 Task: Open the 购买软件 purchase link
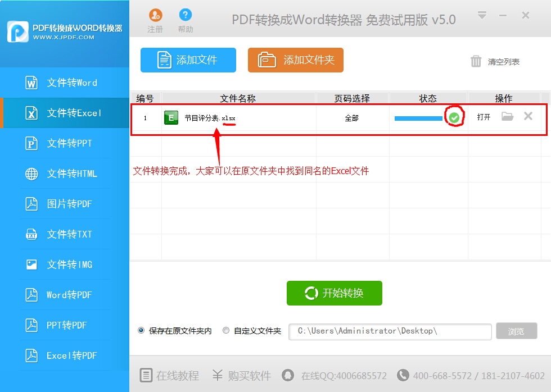coord(241,375)
